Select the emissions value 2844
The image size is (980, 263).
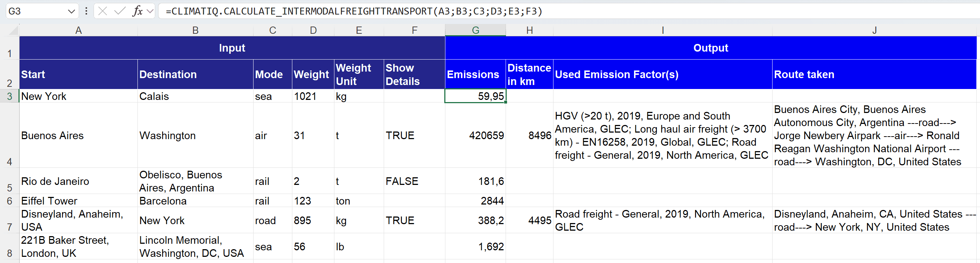pyautogui.click(x=475, y=201)
